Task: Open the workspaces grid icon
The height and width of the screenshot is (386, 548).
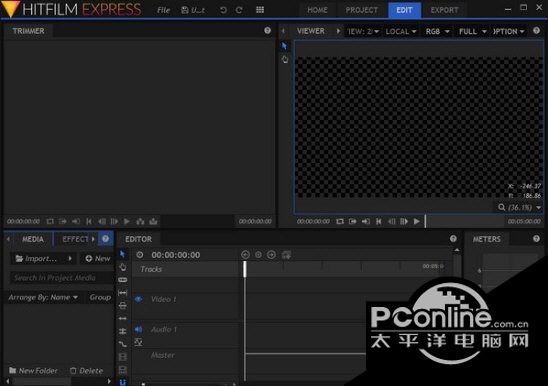Action: [260, 10]
